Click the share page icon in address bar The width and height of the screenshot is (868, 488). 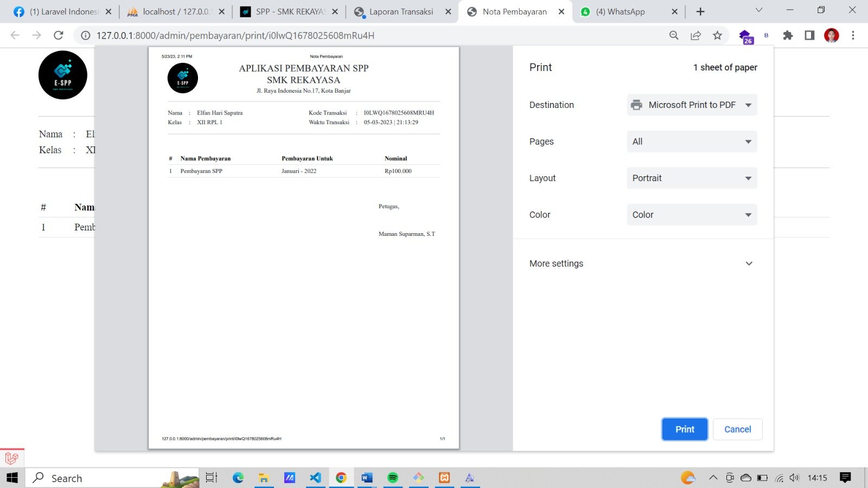695,35
